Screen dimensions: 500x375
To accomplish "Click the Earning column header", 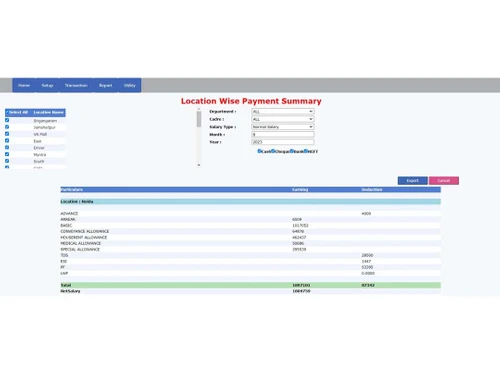I will (x=300, y=189).
